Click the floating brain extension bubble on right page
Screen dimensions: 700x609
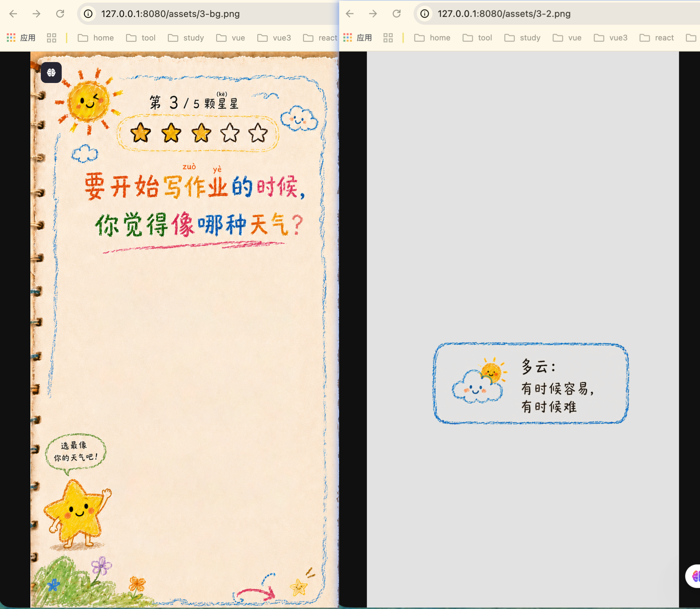click(693, 576)
